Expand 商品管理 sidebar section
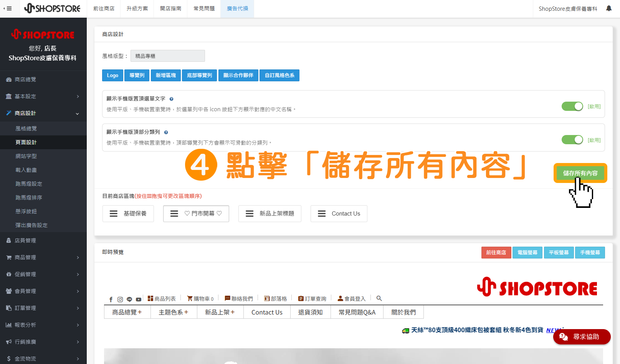Image resolution: width=620 pixels, height=364 pixels. 43,257
